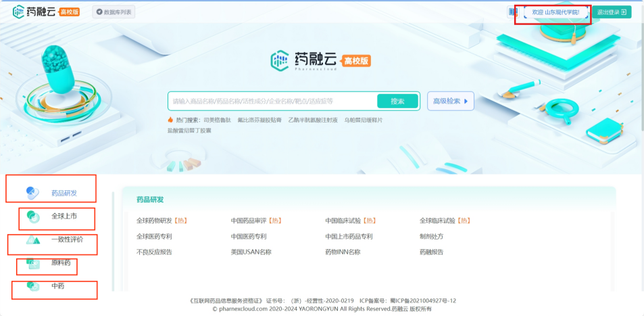644x316 pixels.
Task: Open 中国药品审评 database
Action: point(256,221)
